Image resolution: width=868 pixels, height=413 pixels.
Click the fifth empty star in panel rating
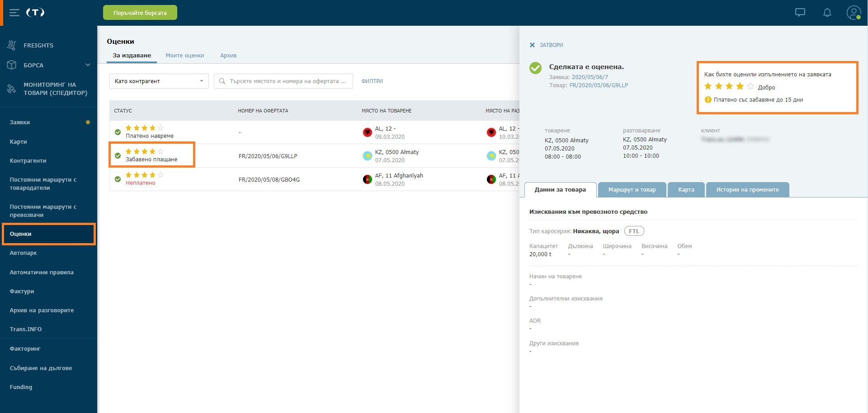(750, 86)
